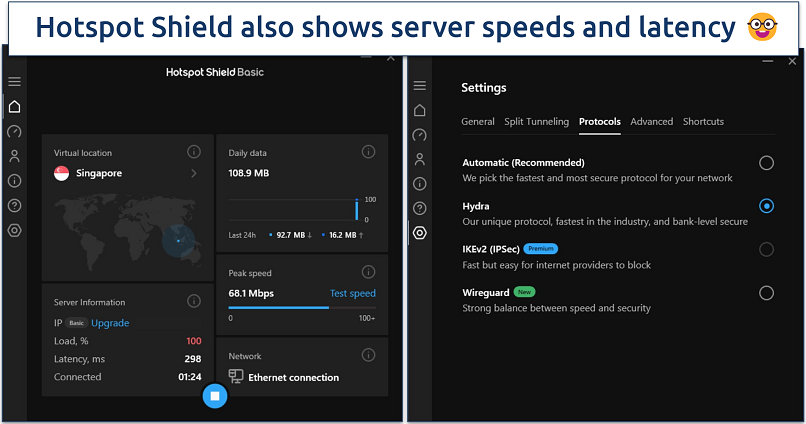The width and height of the screenshot is (806, 424).
Task: Open the left window hamburger menu
Action: pyautogui.click(x=14, y=82)
